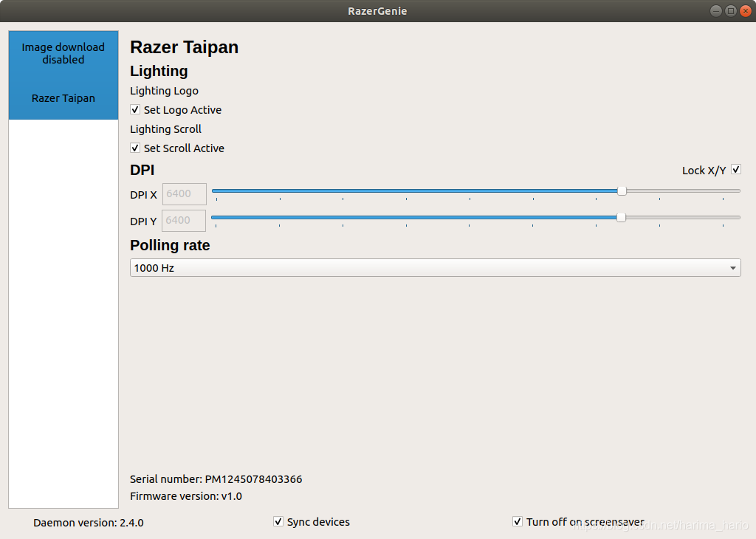Minimize the RazerGenie window
The image size is (756, 539).
716,11
